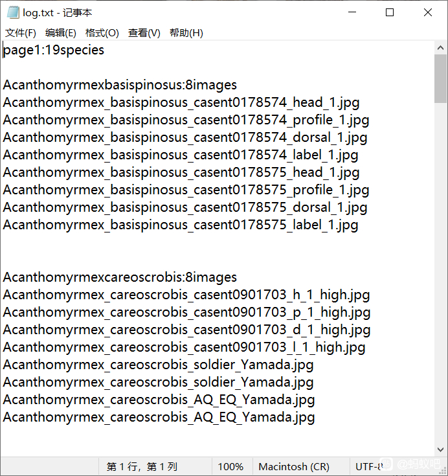Click the casent0178574_head_1.jpg line

(181, 102)
